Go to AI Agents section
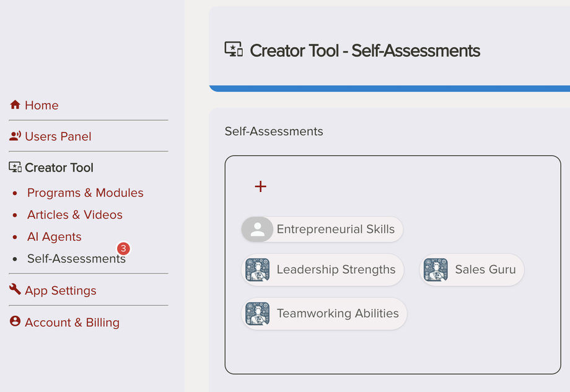This screenshot has height=392, width=570. (x=54, y=237)
